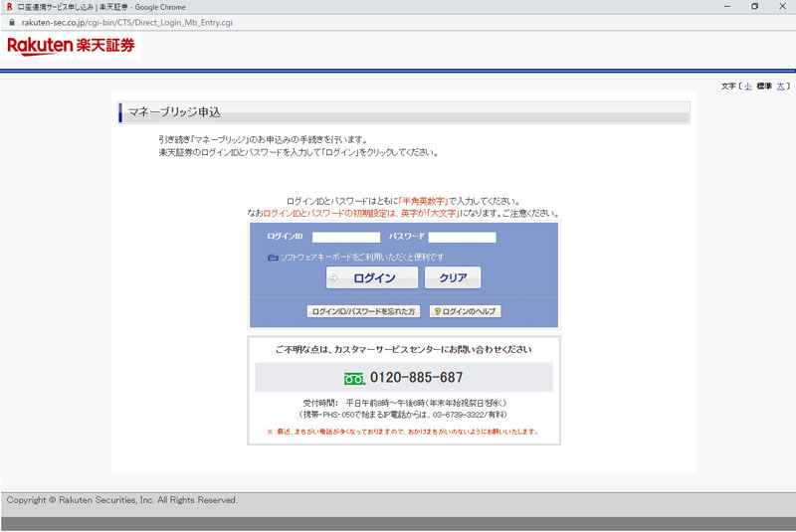Viewport: 796px width, 532px height.
Task: Open ログインID/パスワードを忘れた方 button
Action: pos(363,311)
